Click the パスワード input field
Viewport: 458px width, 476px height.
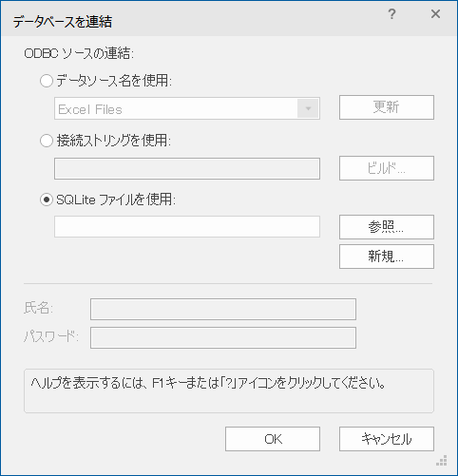click(223, 338)
